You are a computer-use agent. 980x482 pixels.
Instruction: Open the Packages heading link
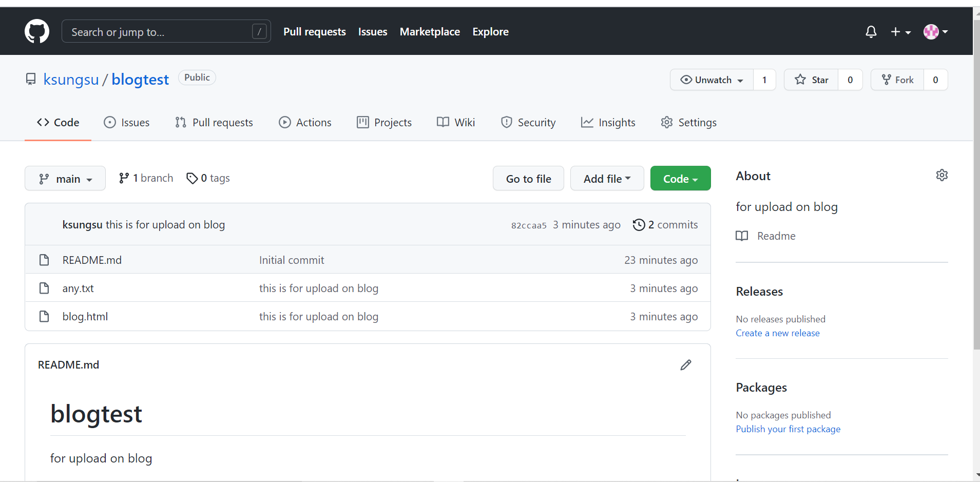(x=761, y=388)
